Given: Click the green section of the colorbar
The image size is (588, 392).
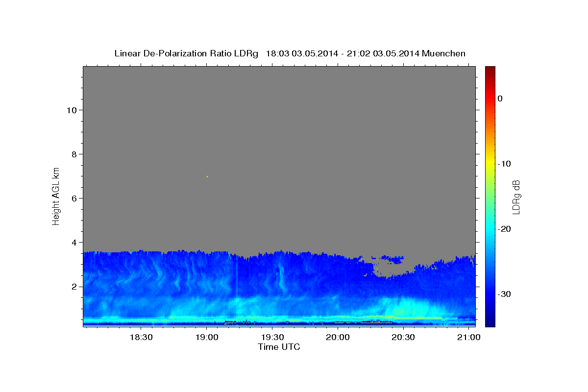Looking at the screenshot, I should click(490, 196).
